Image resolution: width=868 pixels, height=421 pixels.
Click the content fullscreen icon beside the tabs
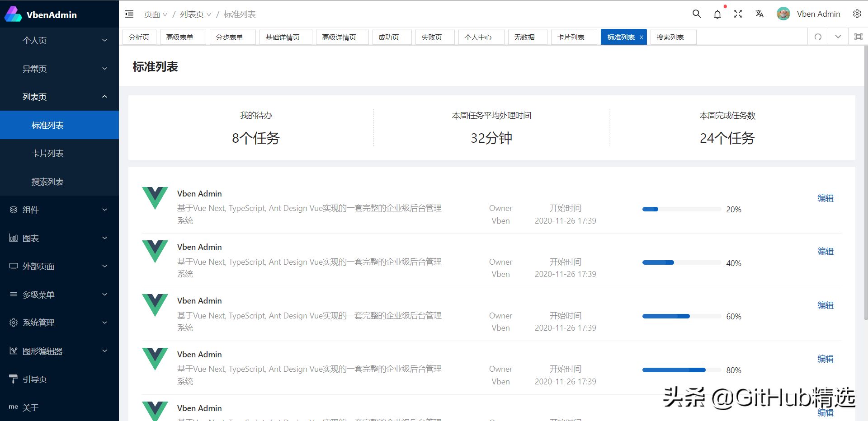[858, 37]
